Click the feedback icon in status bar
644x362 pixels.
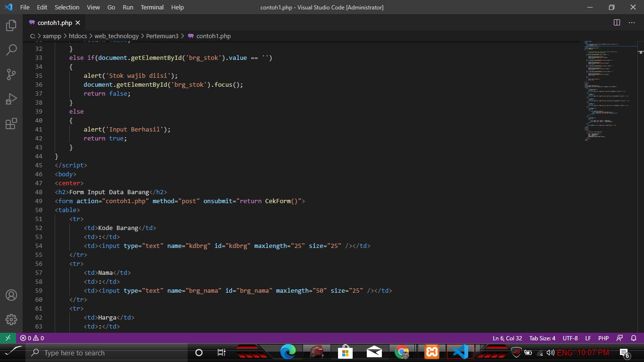coord(619,338)
